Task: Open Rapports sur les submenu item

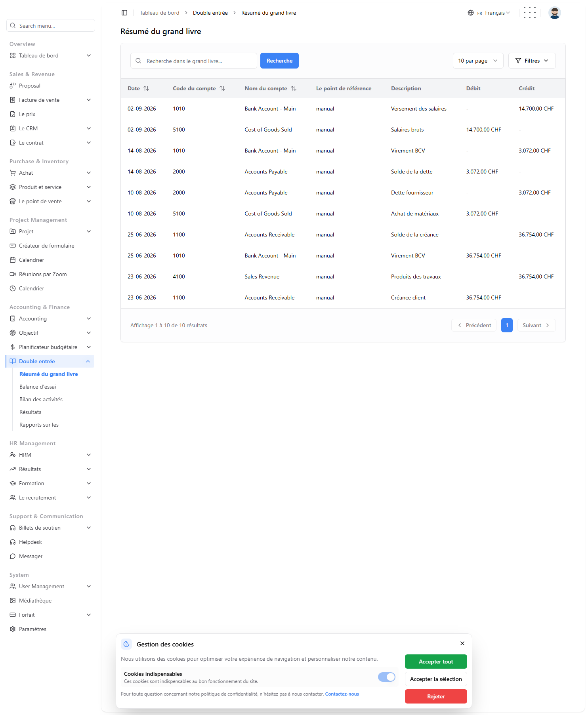Action: tap(39, 425)
